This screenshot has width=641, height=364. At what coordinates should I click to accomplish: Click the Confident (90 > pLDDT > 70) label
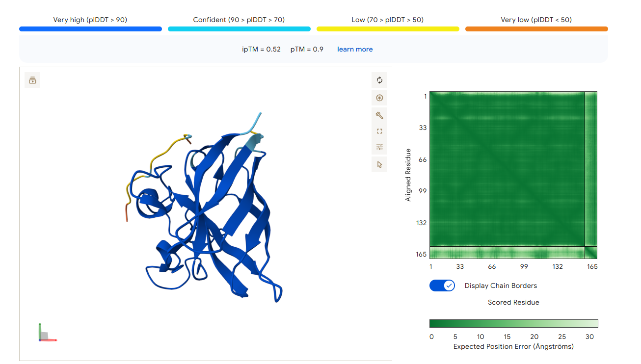[239, 20]
